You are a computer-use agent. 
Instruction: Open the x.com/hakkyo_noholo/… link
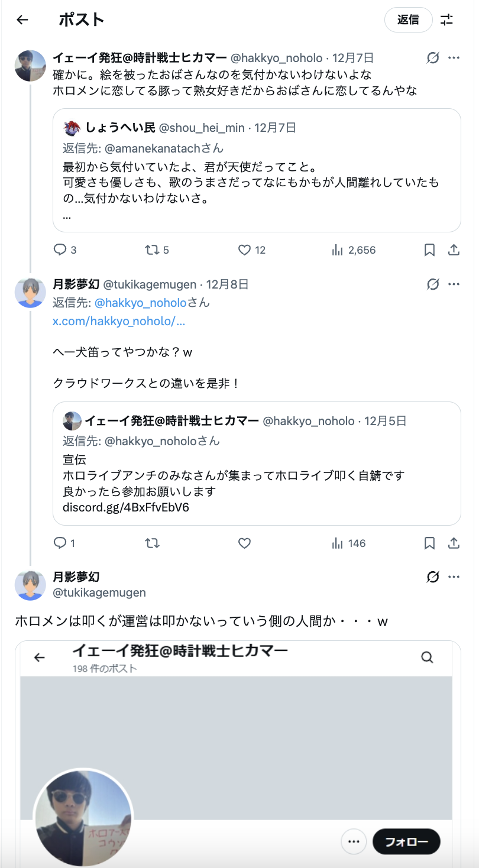coord(119,322)
